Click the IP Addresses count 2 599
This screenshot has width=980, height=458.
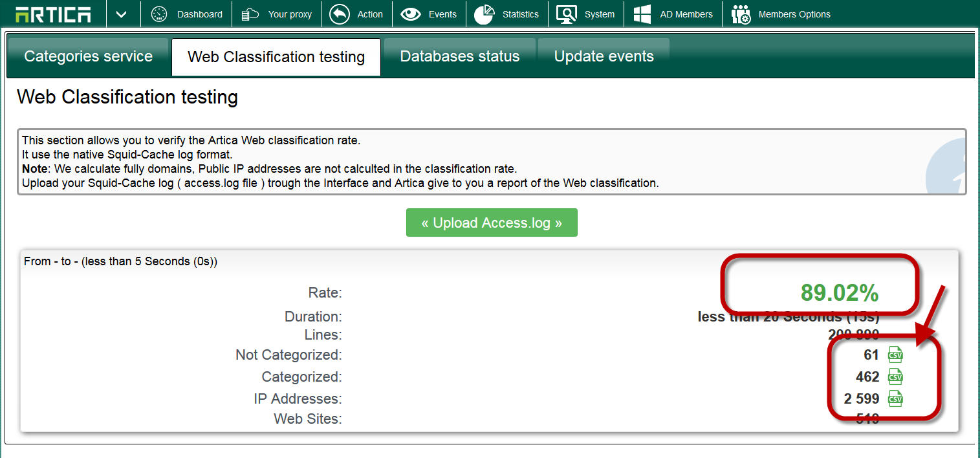[x=862, y=398]
